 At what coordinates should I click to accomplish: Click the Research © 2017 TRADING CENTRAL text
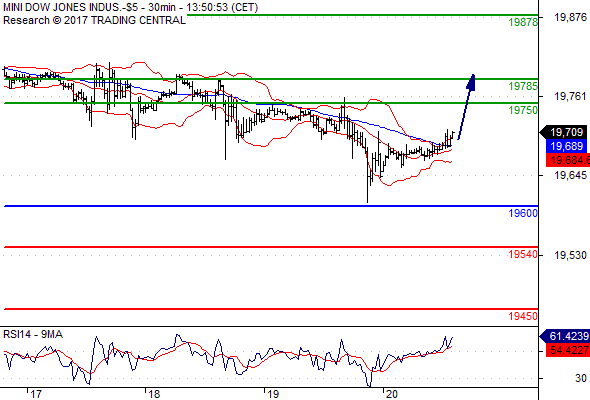point(94,20)
